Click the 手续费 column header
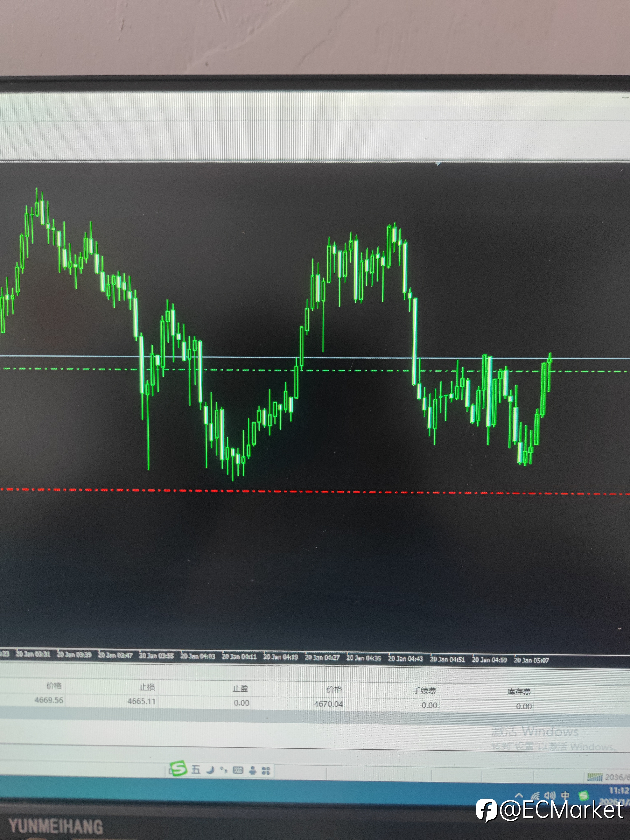Viewport: 630px width, 840px height. click(x=424, y=691)
